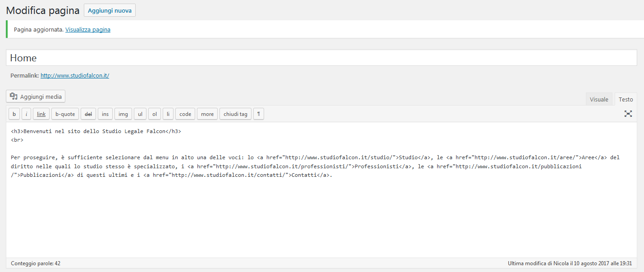Insert list item with li button

pos(168,114)
